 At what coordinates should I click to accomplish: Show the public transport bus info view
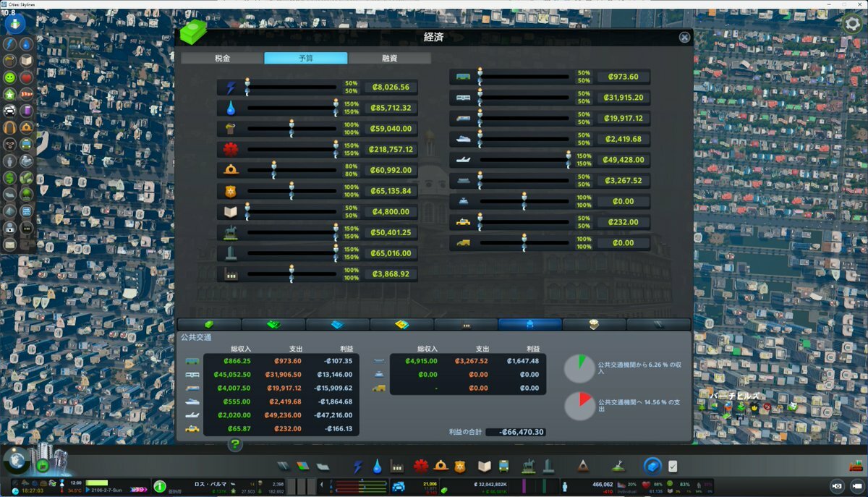click(26, 144)
